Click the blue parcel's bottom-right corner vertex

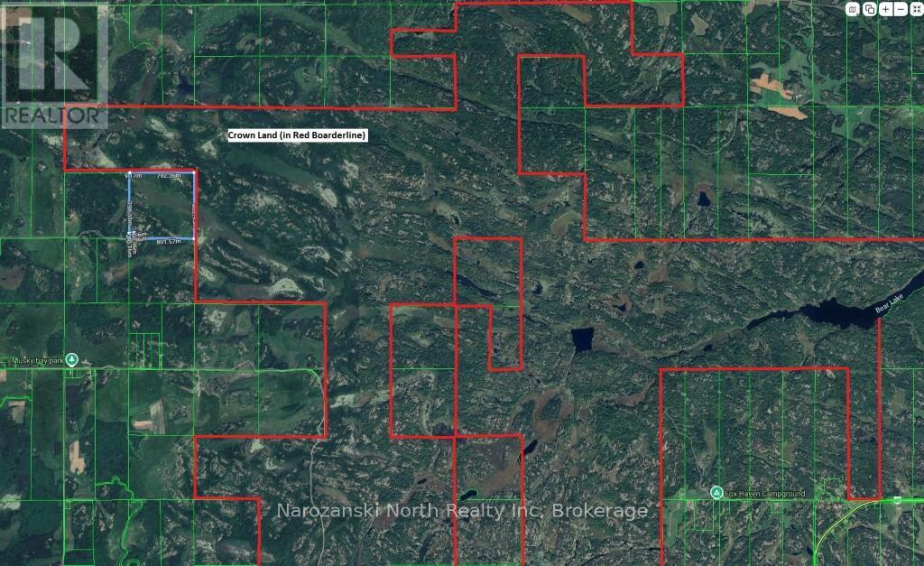pyautogui.click(x=195, y=238)
